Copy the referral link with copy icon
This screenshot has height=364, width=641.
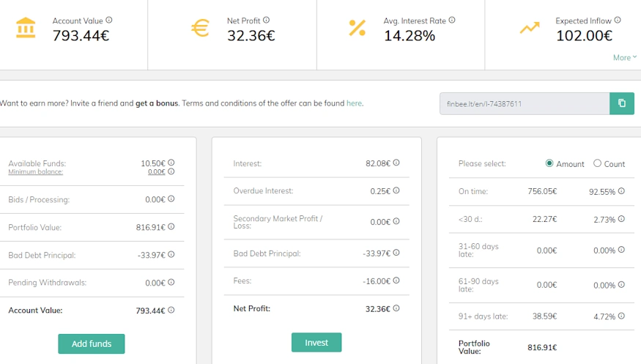[x=621, y=103]
